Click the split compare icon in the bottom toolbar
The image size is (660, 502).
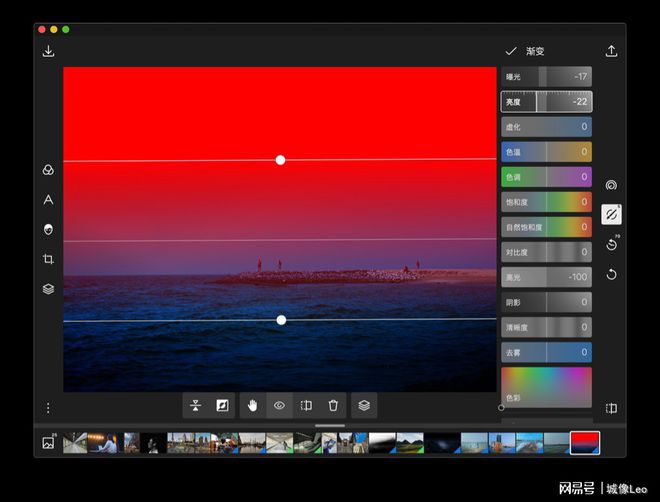(306, 406)
